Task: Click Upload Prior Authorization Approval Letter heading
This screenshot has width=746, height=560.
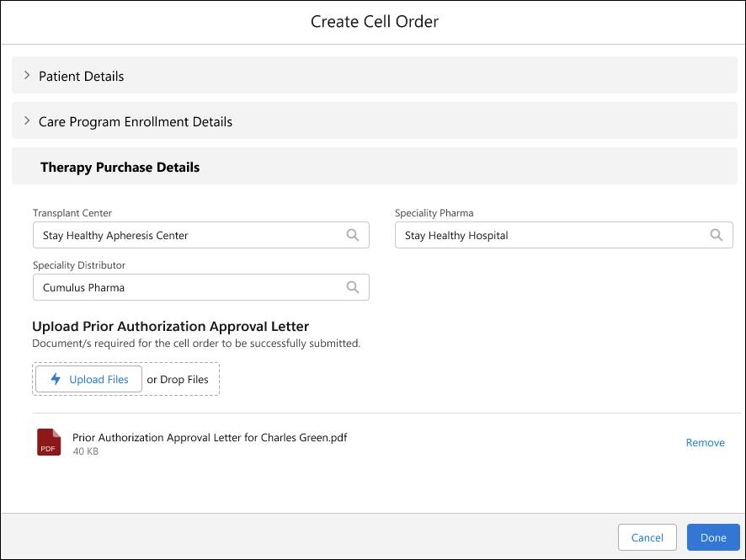Action: tap(170, 327)
